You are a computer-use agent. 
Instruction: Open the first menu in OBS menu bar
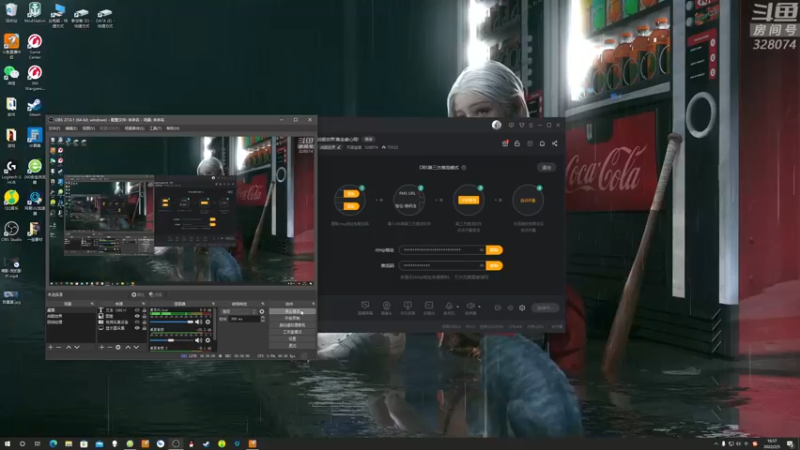54,129
